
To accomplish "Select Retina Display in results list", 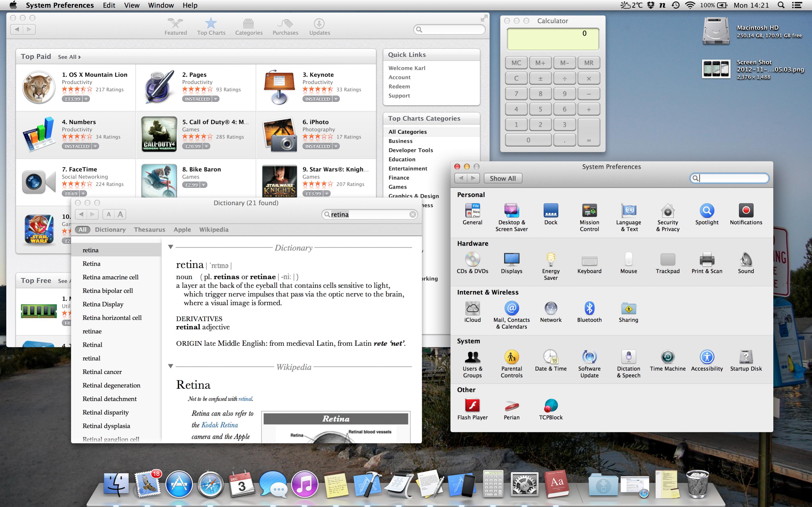I will click(x=103, y=304).
